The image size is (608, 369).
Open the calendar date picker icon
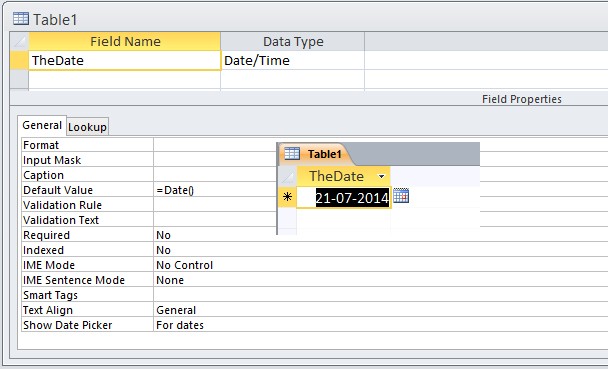401,196
